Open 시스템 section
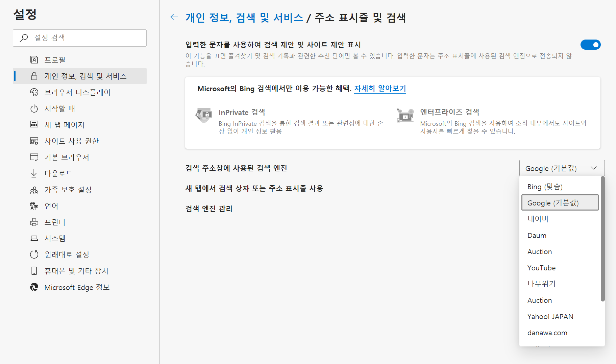 (80, 238)
